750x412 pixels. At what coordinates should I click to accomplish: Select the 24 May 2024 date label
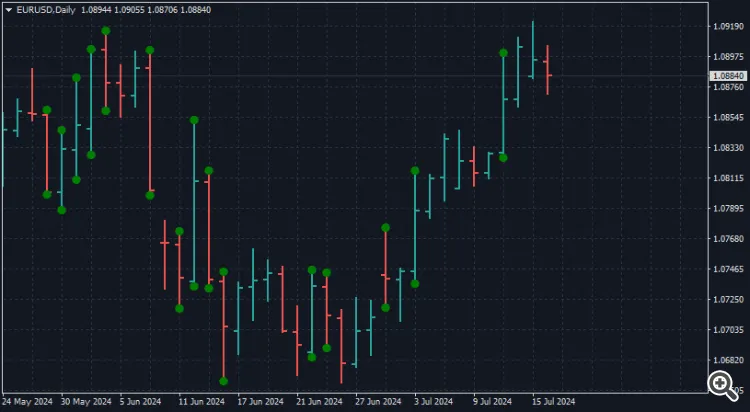[27, 403]
